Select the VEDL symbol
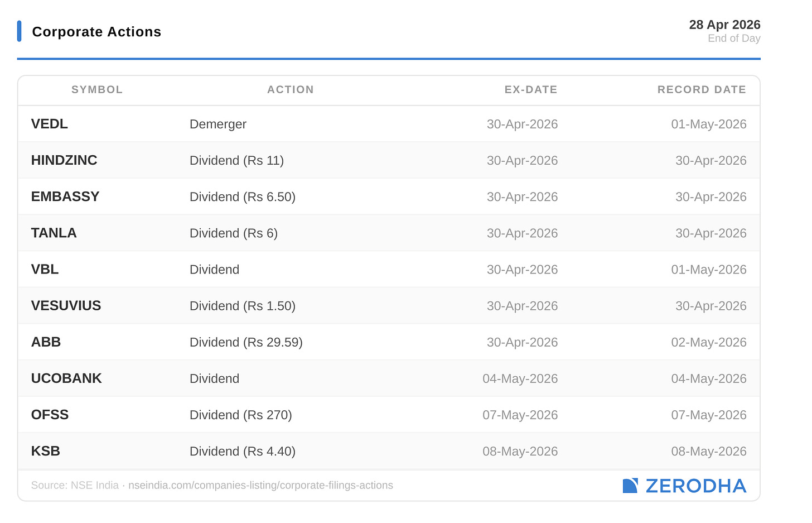This screenshot has width=812, height=523. click(50, 124)
